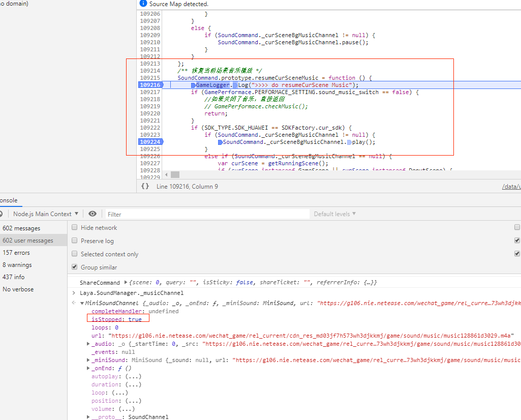This screenshot has width=521, height=420.
Task: Open the Default levels dropdown
Action: pos(334,214)
